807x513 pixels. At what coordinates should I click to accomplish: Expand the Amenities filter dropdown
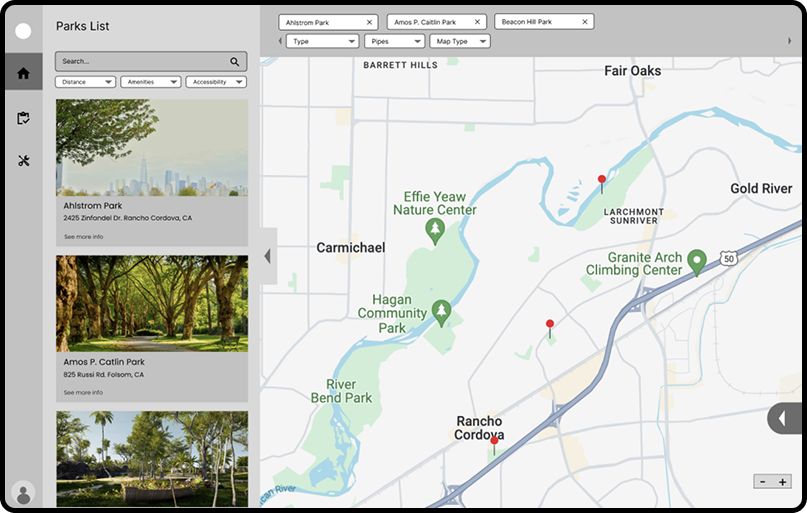150,82
